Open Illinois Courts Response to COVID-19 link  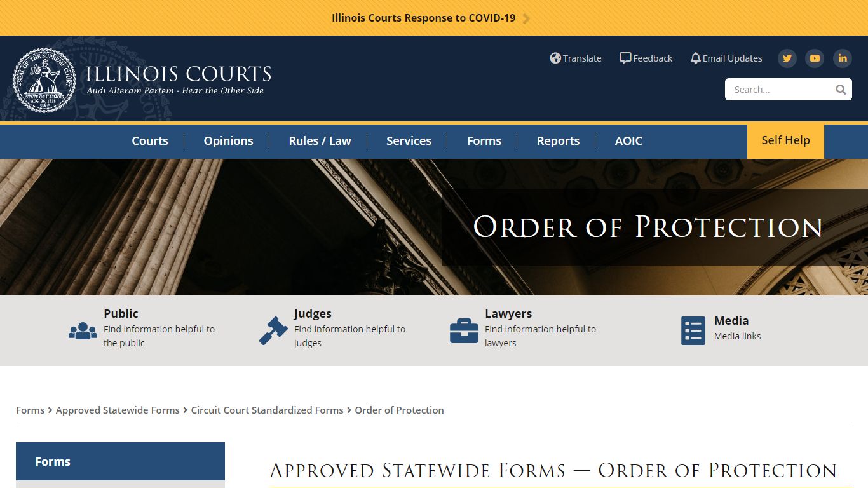coord(423,18)
